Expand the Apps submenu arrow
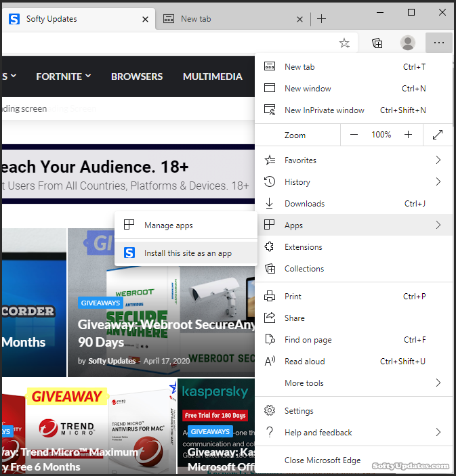 (438, 225)
